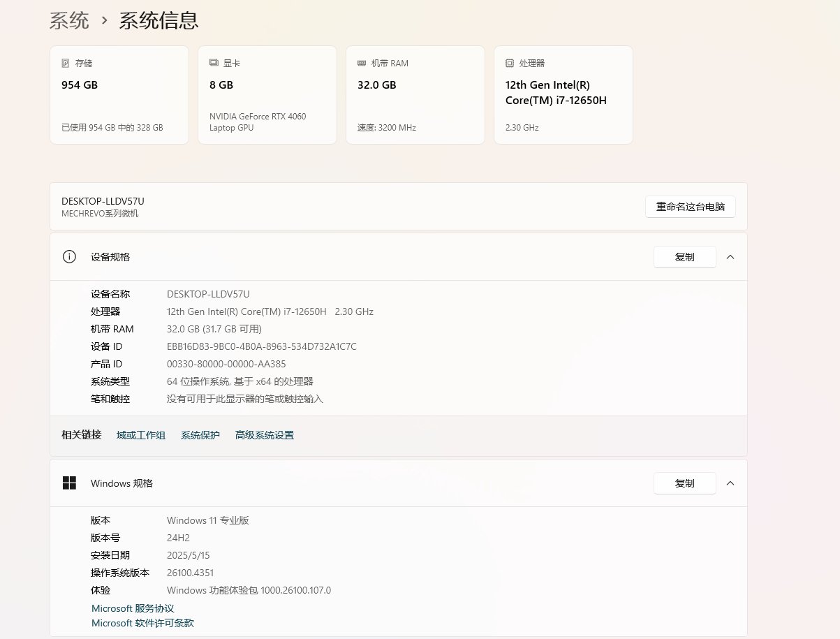The width and height of the screenshot is (840, 639).
Task: Click the 系统类型 row label
Action: click(110, 381)
